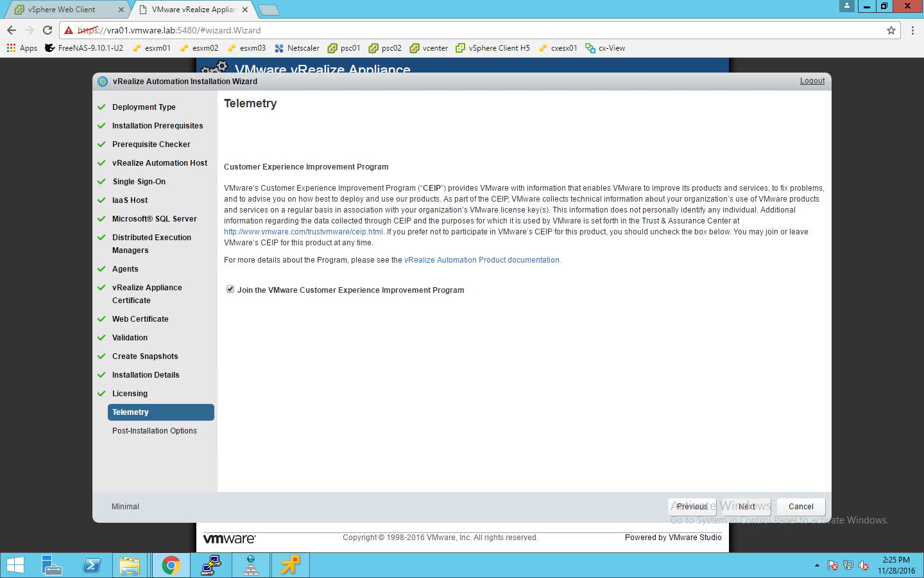Open the FreeNAS-9.10.1-U2 bookmark
924x578 pixels.
84,48
